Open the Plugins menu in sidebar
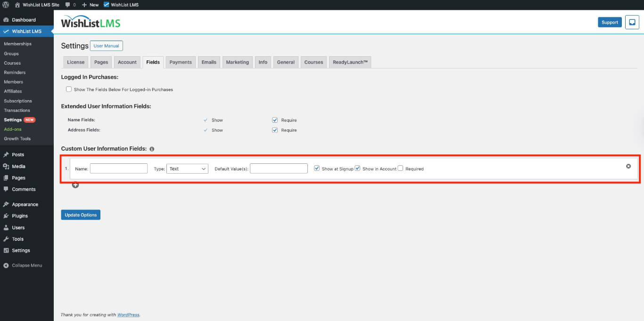The width and height of the screenshot is (644, 321). coord(20,216)
